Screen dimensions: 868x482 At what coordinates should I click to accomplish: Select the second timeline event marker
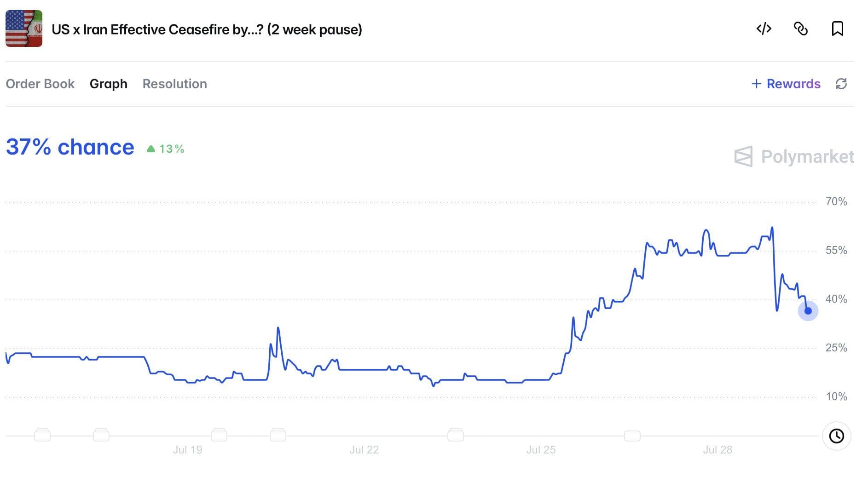coord(101,435)
